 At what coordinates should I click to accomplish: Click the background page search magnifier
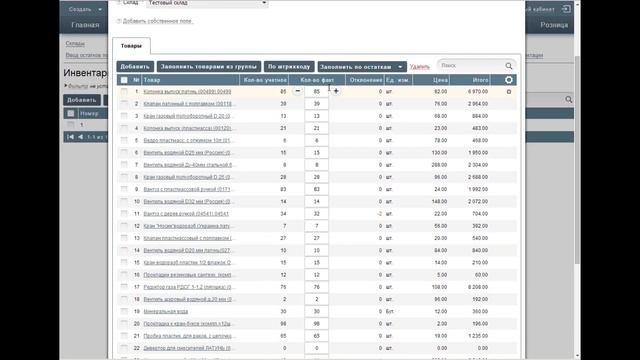click(569, 100)
